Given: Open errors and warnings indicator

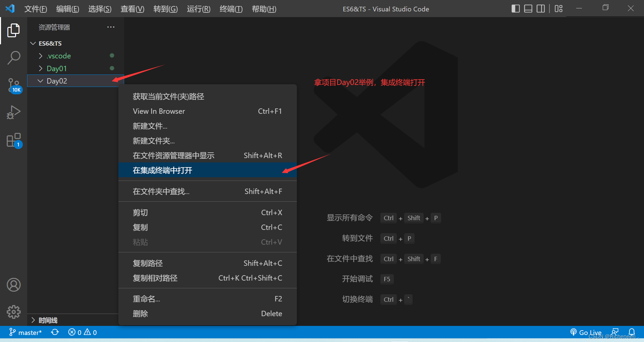Looking at the screenshot, I should [83, 332].
